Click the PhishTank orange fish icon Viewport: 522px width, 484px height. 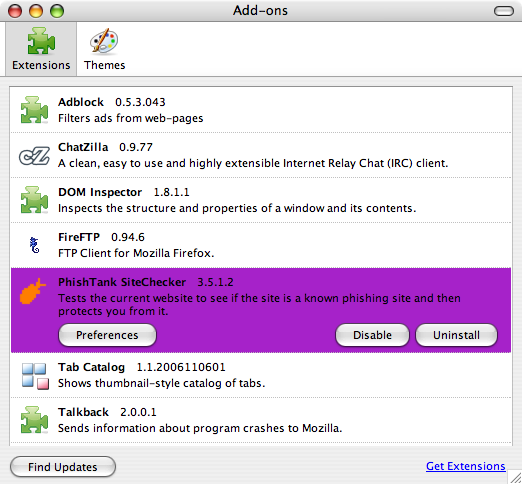tap(32, 291)
